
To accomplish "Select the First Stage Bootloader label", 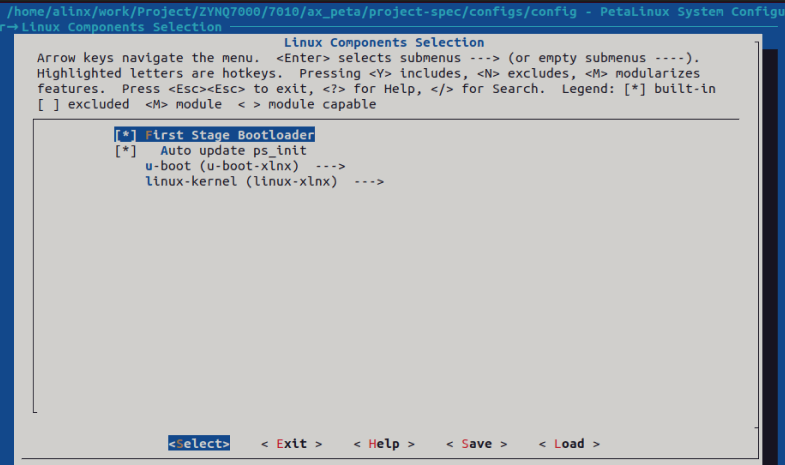I will click(x=230, y=135).
